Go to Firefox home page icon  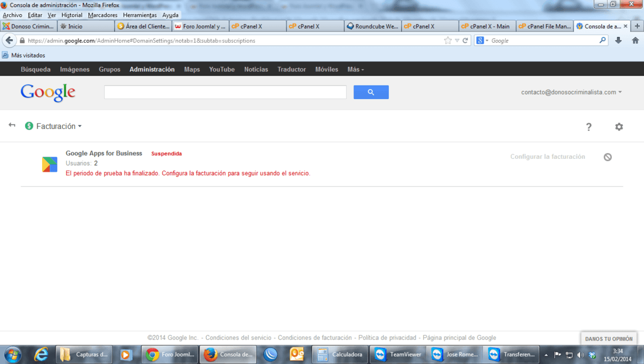pos(635,40)
